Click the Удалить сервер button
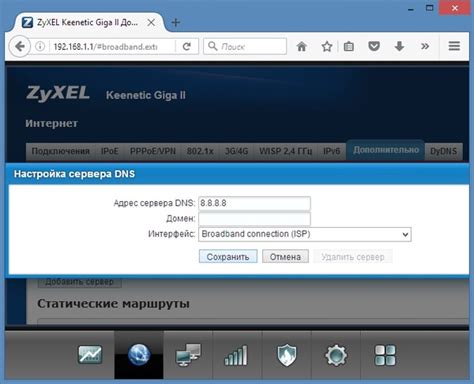This screenshot has width=474, height=384. (353, 257)
